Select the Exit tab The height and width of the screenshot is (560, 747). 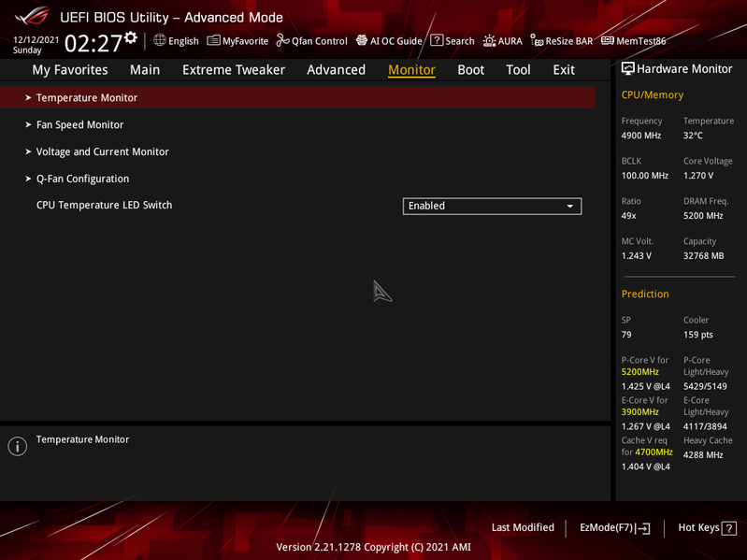[564, 70]
